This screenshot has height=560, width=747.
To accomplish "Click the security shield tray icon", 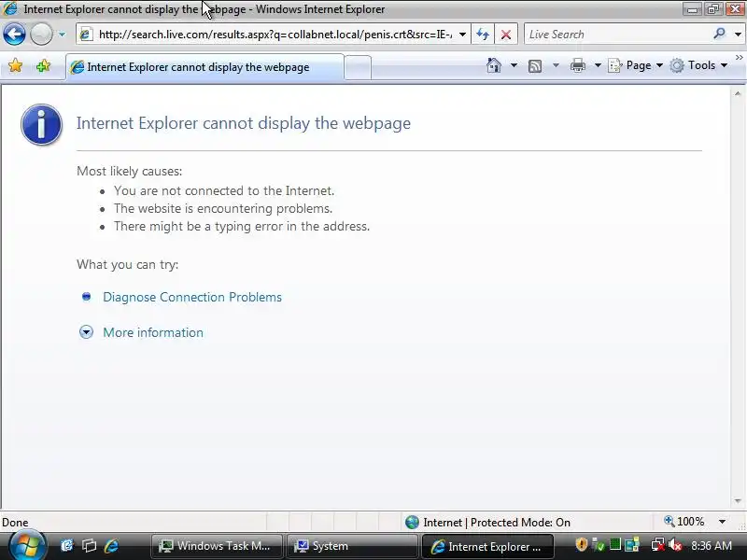I will 581,545.
